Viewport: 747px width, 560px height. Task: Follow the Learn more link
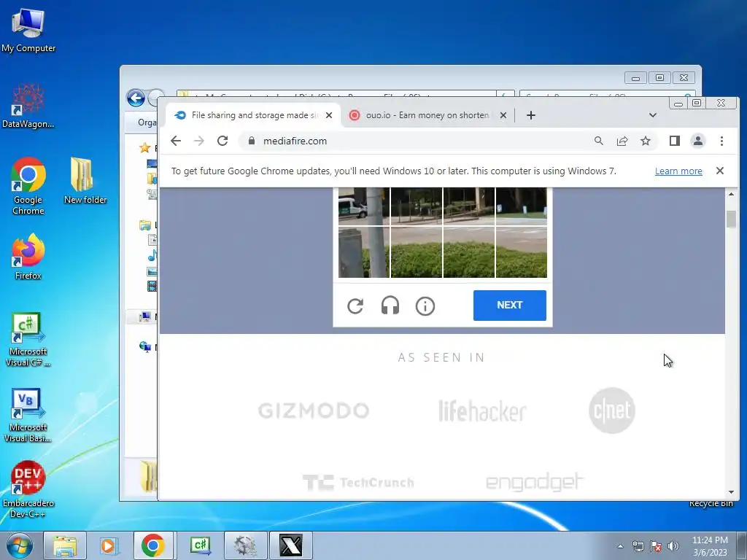point(678,171)
